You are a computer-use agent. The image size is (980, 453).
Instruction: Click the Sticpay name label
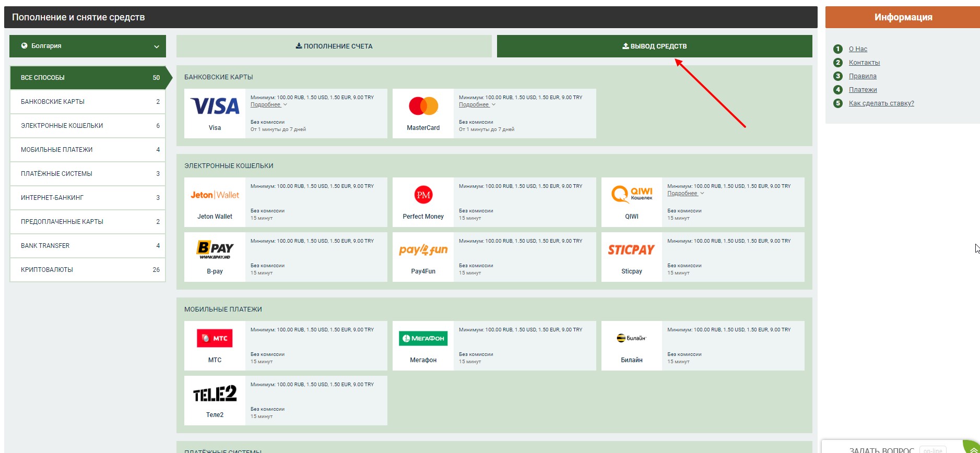(x=632, y=271)
